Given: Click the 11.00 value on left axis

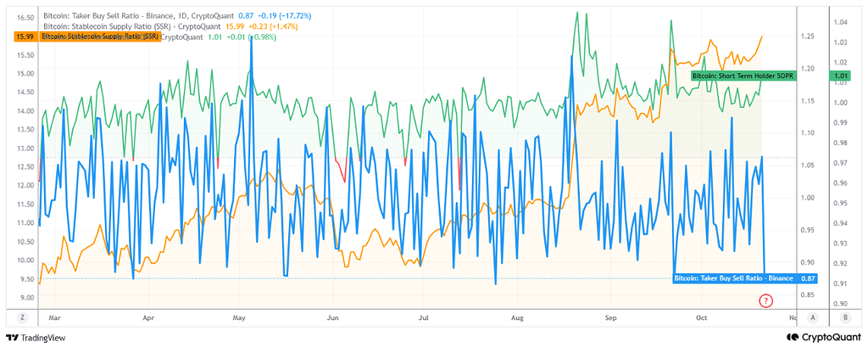Looking at the screenshot, I should [25, 222].
